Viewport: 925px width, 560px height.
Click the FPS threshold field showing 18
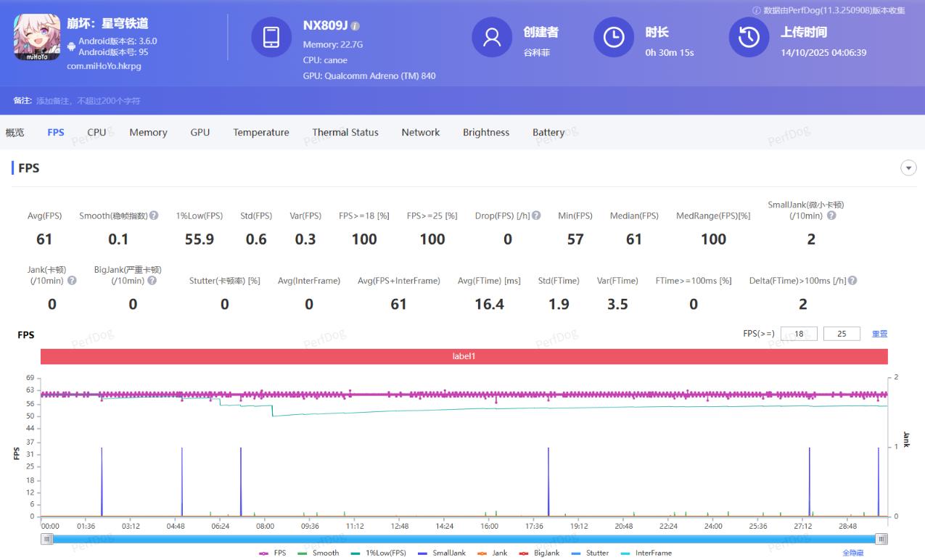799,334
